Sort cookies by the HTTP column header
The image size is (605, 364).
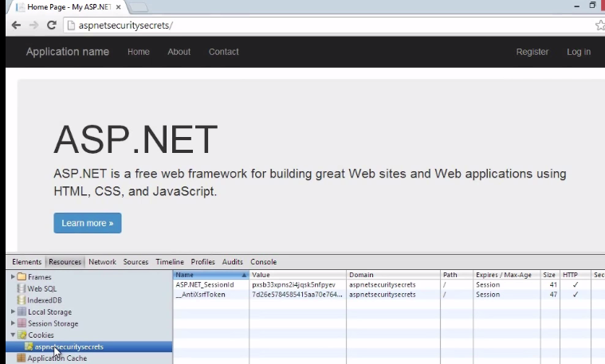point(575,275)
